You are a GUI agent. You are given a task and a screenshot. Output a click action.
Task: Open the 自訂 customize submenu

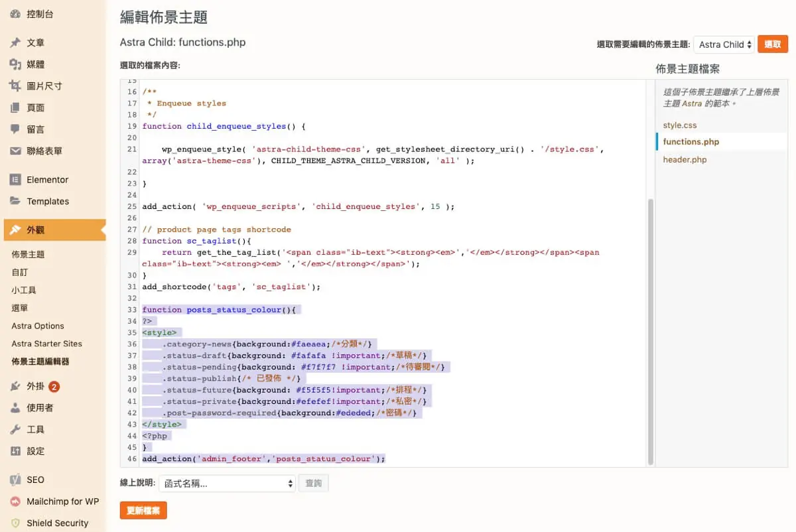(x=20, y=273)
